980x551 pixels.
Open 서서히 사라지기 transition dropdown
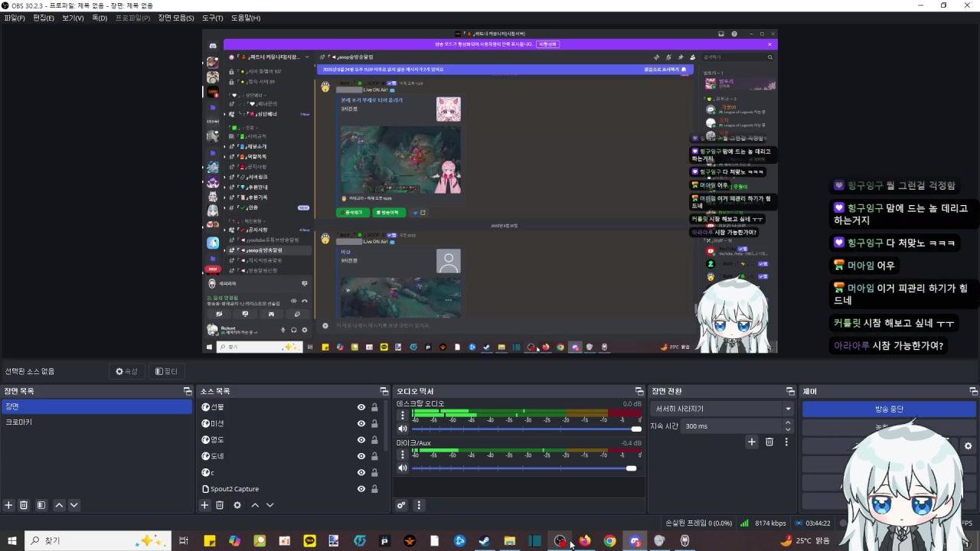[722, 409]
